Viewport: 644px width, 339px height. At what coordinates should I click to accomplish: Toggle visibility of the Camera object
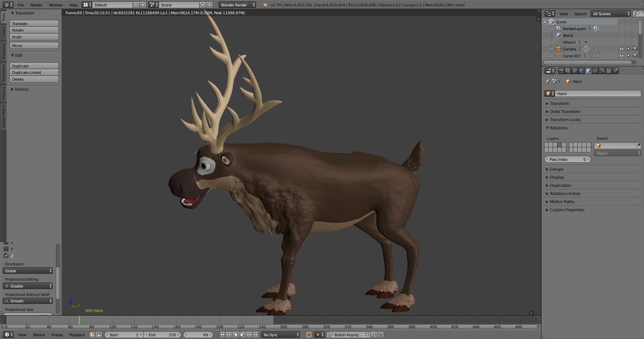click(x=622, y=49)
